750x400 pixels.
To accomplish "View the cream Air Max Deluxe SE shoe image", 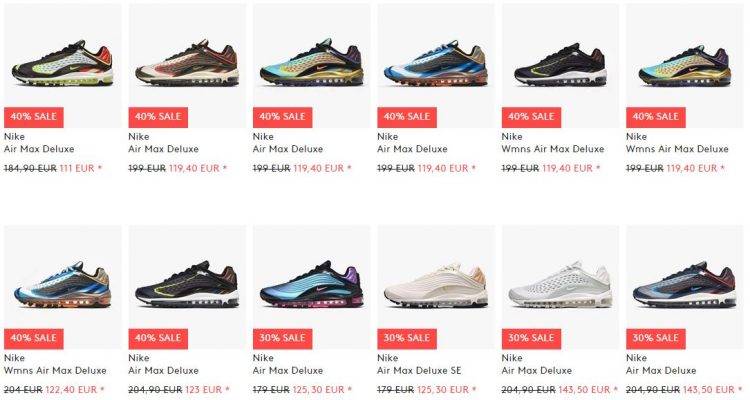I will 436,285.
